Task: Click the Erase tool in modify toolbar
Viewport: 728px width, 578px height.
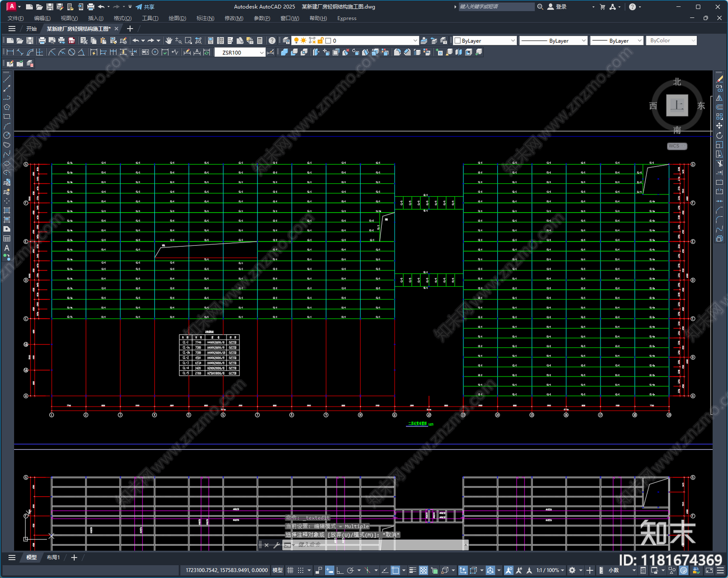Action: [x=719, y=79]
